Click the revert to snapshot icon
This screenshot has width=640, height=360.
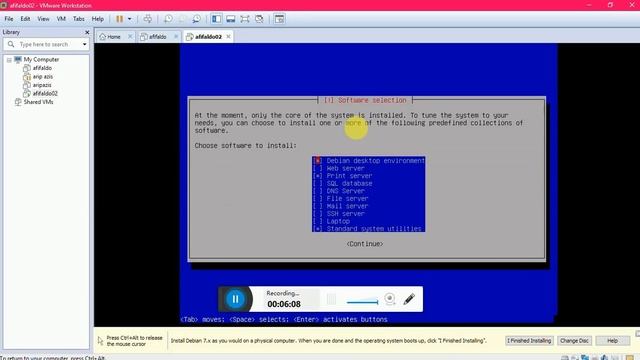point(182,19)
